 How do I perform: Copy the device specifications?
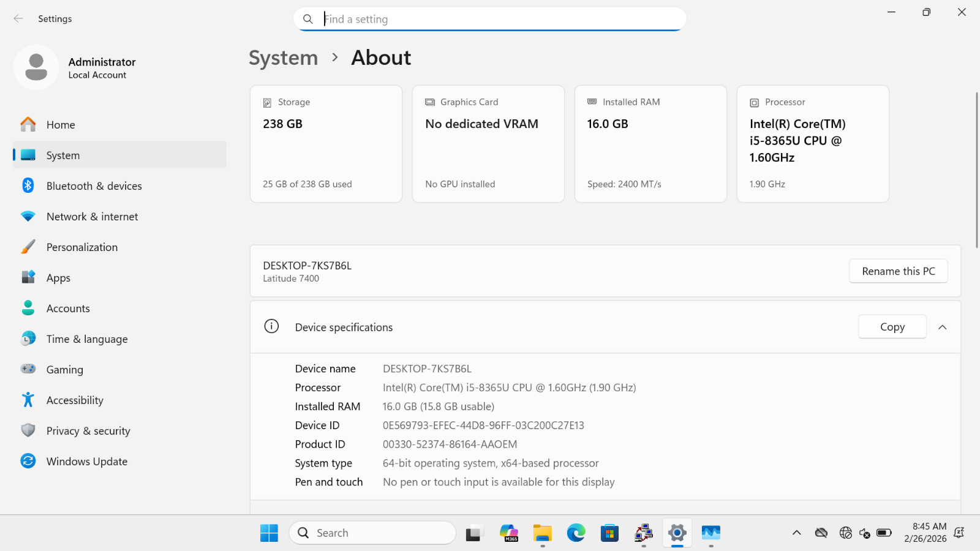892,327
